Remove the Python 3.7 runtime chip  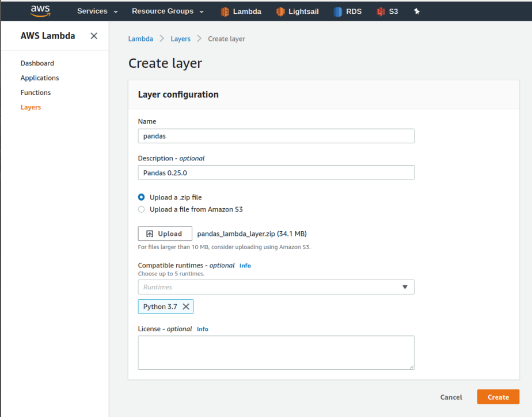187,306
